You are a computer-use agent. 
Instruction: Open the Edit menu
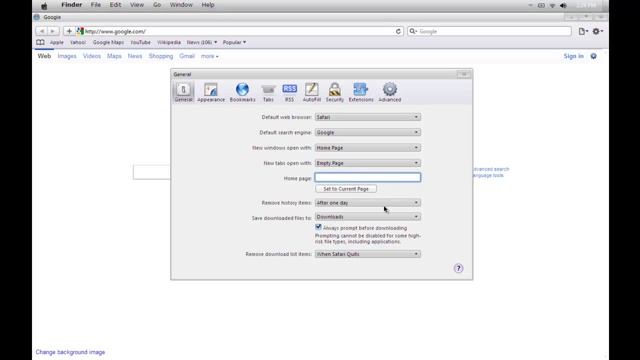coord(115,5)
